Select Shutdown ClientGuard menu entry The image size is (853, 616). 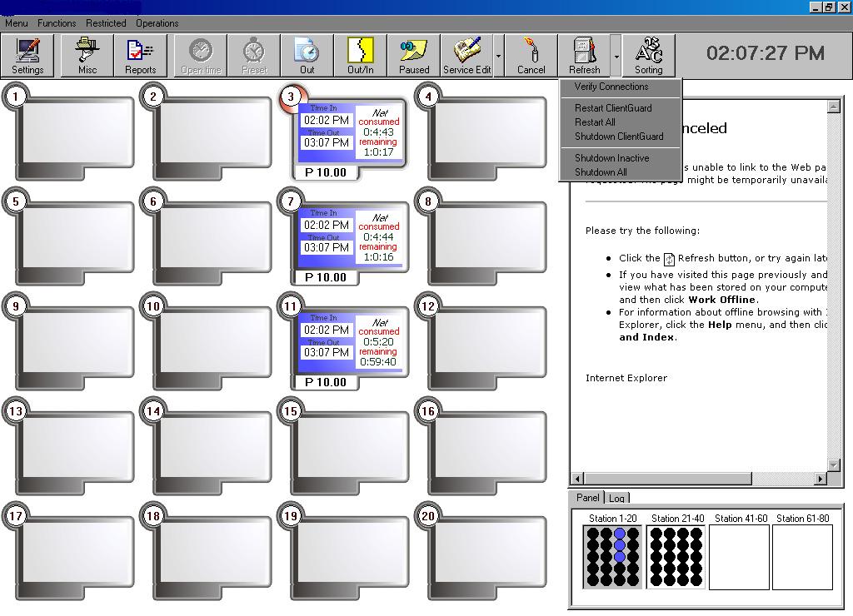click(620, 136)
